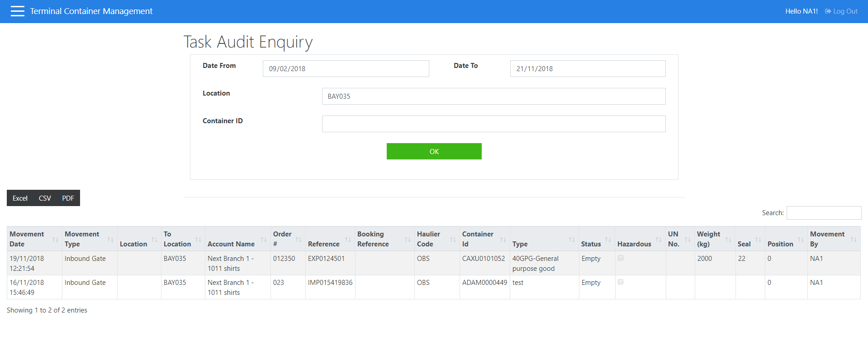Click the Date From field
Screen dimensions: 868x356
click(346, 69)
